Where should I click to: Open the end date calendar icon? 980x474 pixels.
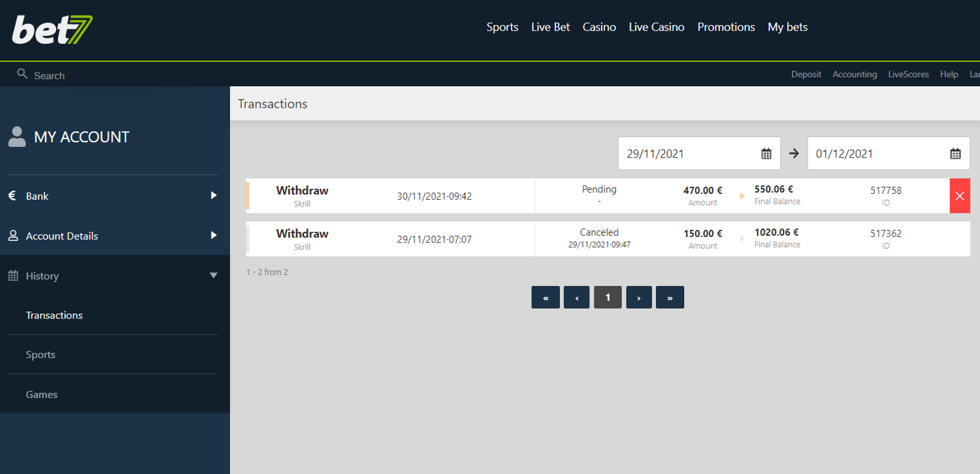[955, 154]
